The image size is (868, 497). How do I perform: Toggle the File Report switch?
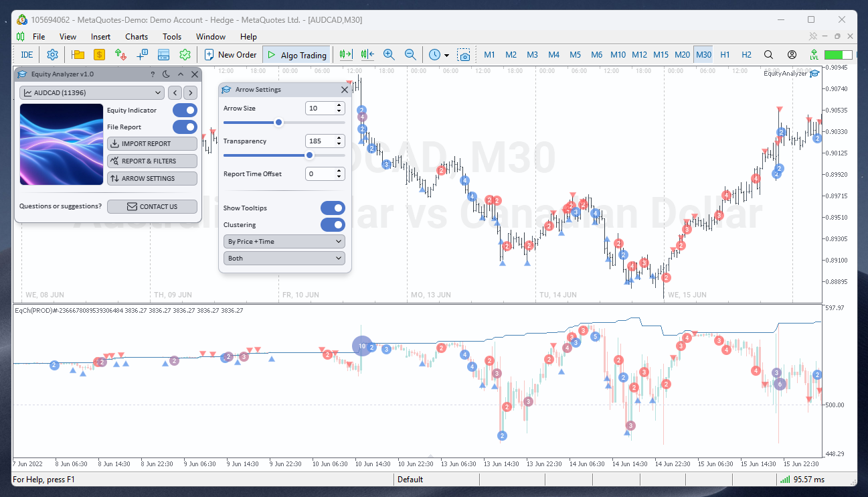185,127
